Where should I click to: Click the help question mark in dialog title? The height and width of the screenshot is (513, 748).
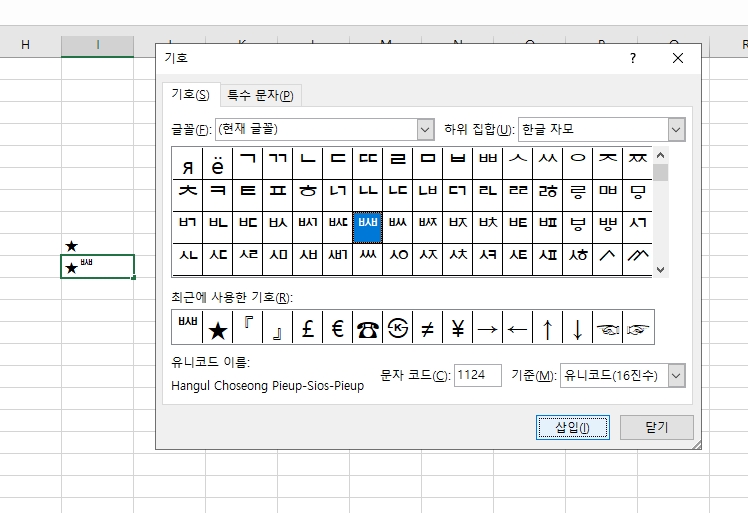point(633,58)
